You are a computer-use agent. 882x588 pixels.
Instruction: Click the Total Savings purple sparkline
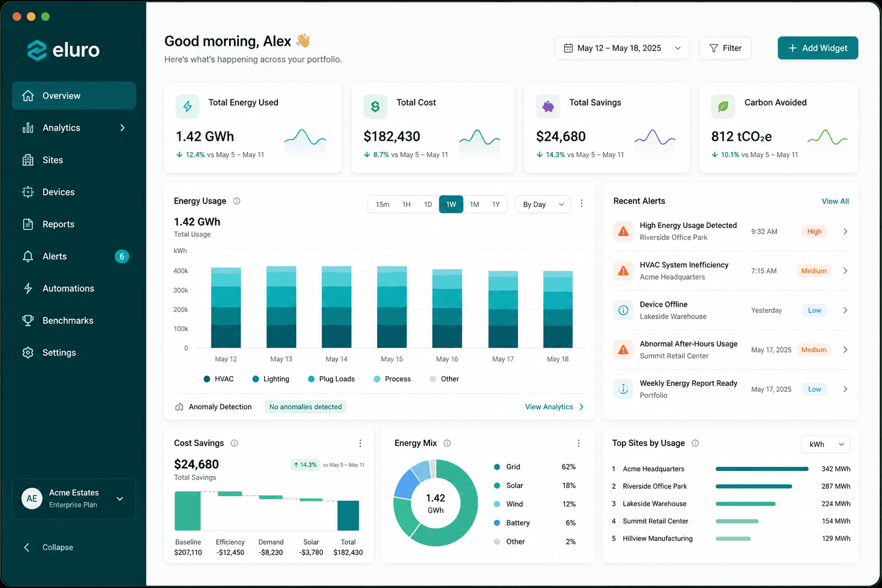[x=655, y=138]
